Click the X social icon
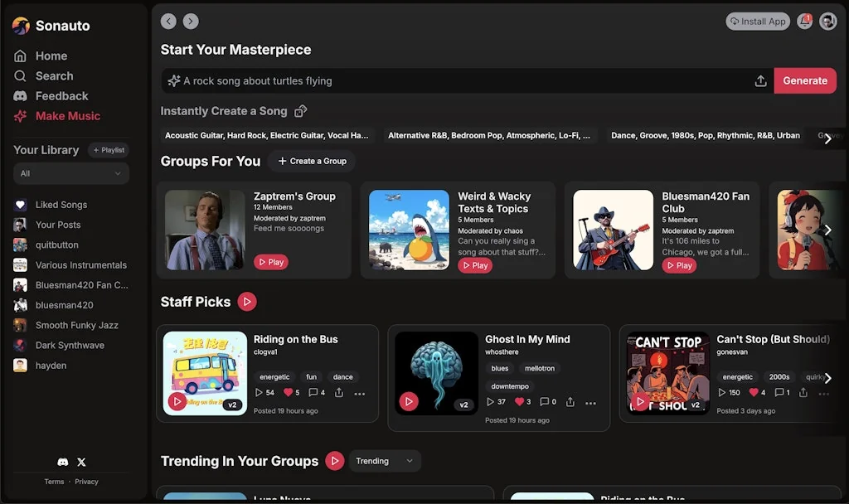 point(80,462)
